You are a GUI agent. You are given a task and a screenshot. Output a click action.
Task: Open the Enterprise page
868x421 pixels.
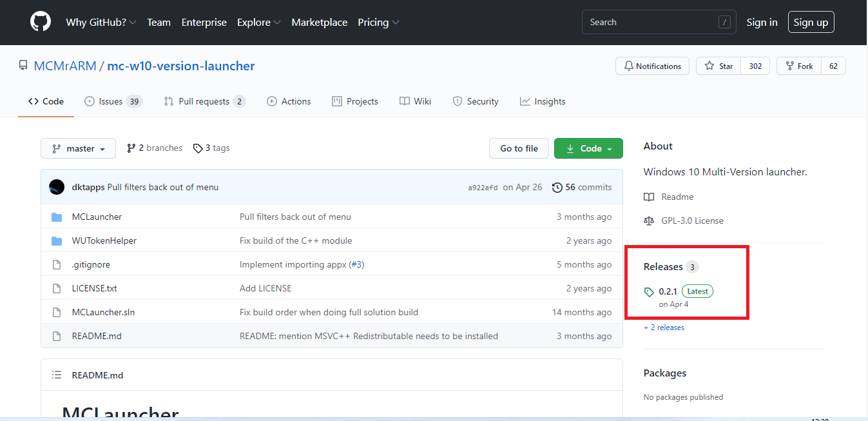tap(204, 22)
